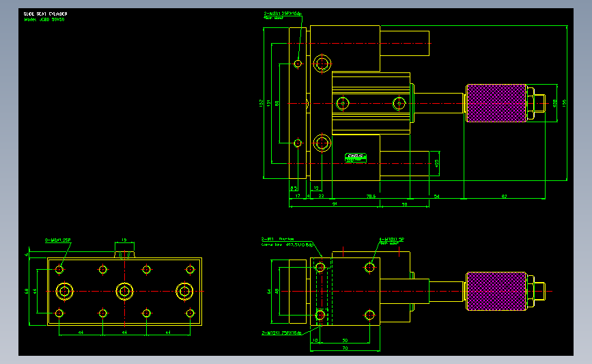This screenshot has width=592, height=364.
Task: Pick the 'Φ25' guide rod diameter dimension
Action: [x=437, y=163]
